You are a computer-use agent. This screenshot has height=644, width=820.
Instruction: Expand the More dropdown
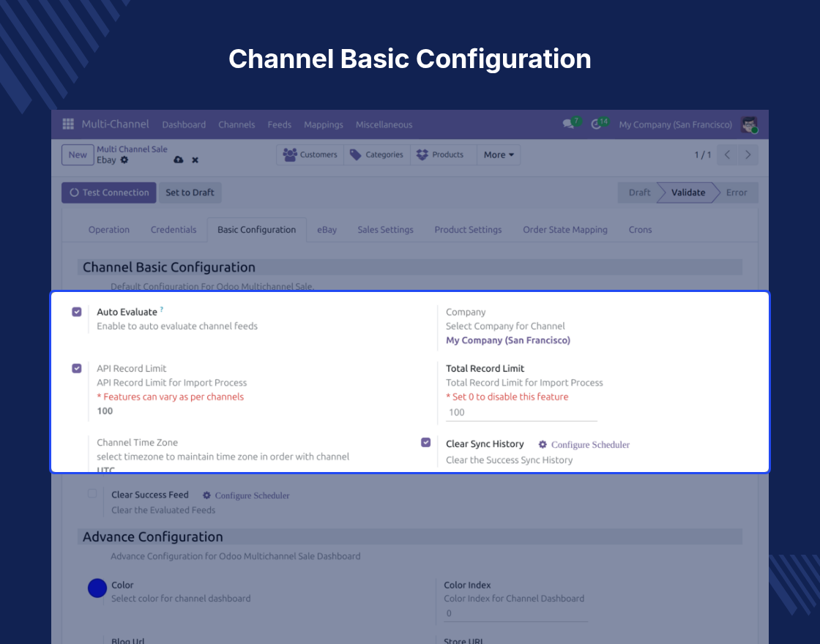click(499, 154)
